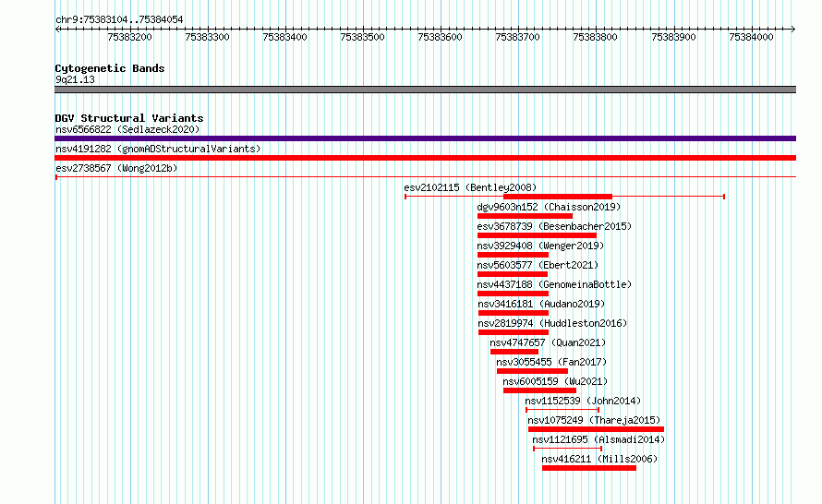Click the esv2102115 thick red bar segment
The height and width of the screenshot is (504, 822).
click(558, 197)
